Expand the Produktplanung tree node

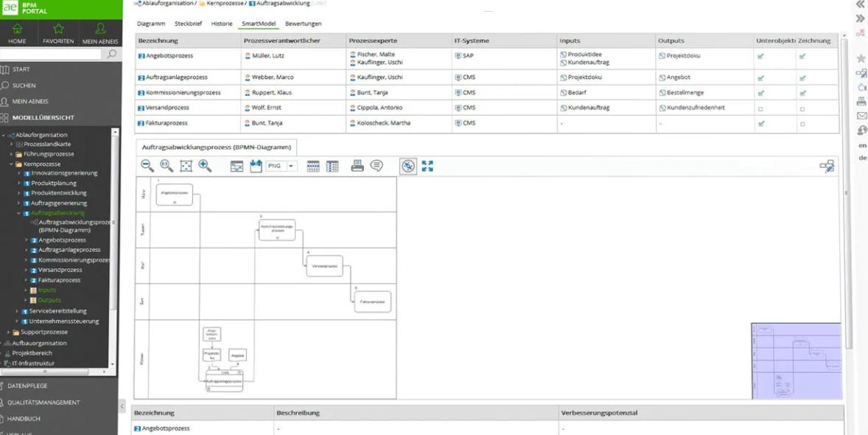[x=19, y=184]
